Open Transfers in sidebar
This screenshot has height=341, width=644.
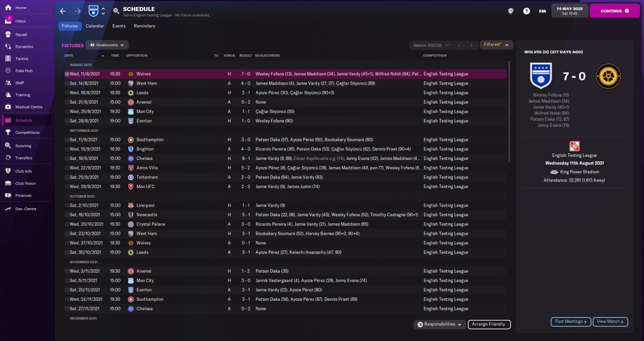pyautogui.click(x=24, y=158)
